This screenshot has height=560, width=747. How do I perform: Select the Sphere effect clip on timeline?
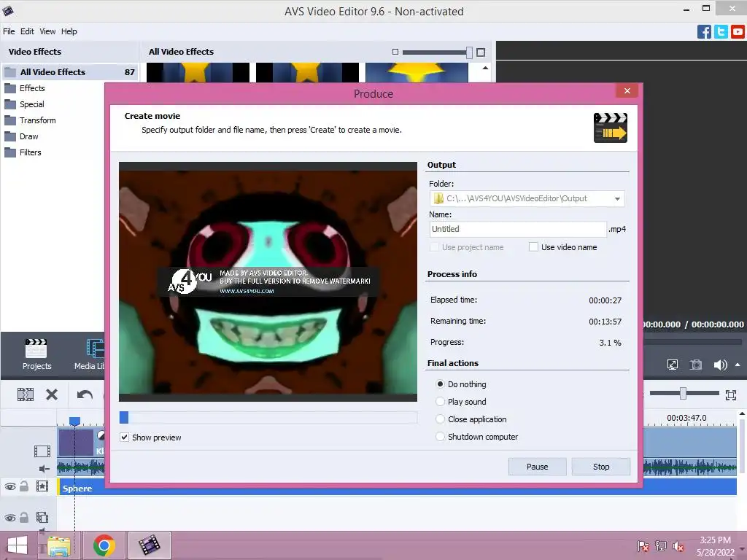click(397, 488)
